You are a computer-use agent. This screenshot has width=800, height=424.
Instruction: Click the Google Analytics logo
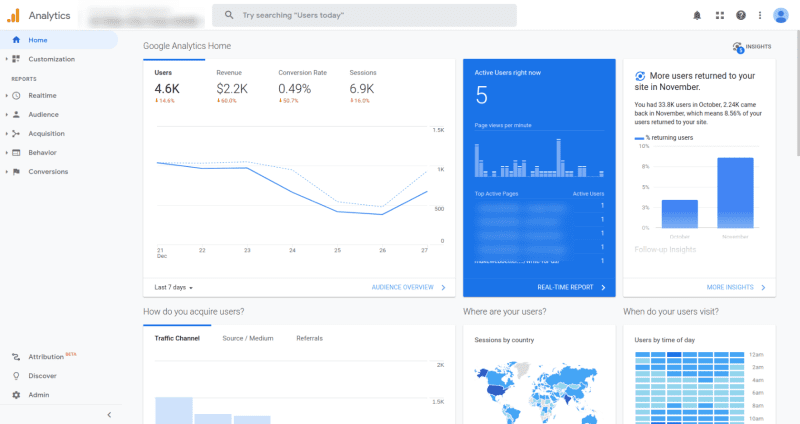pos(14,15)
